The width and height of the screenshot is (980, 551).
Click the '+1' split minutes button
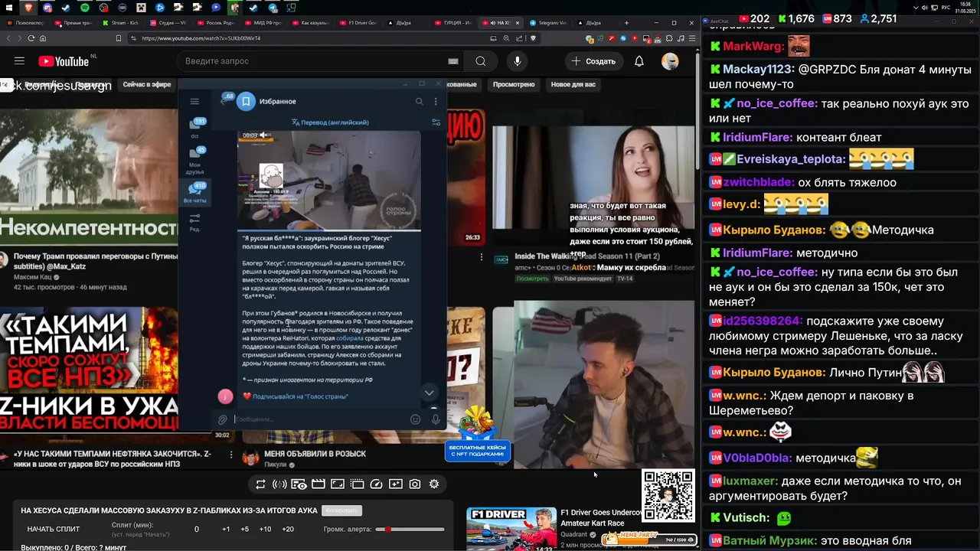226,529
